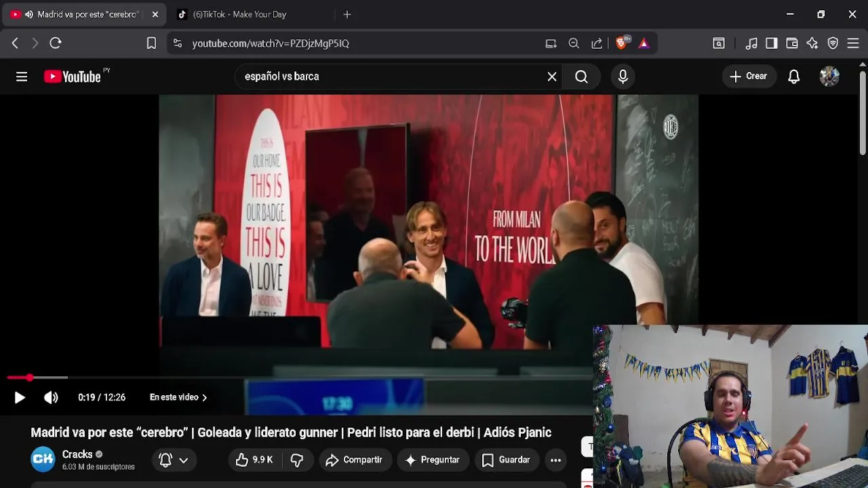Click the Preguntar button
Image resolution: width=868 pixels, height=488 pixels.
coord(433,460)
